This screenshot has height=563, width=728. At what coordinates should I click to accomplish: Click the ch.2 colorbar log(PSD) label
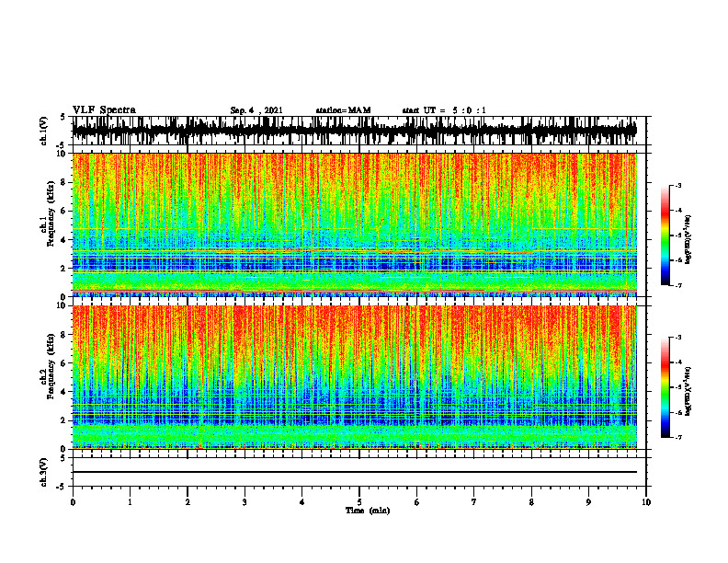688,391
